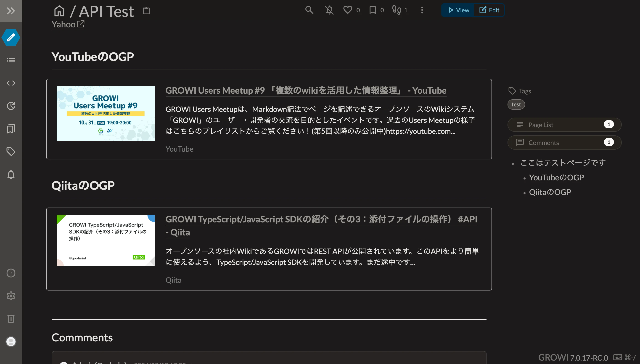Open GROWI Users Meetup #9 YouTube link
Screen dimensions: 640x364
(x=306, y=90)
